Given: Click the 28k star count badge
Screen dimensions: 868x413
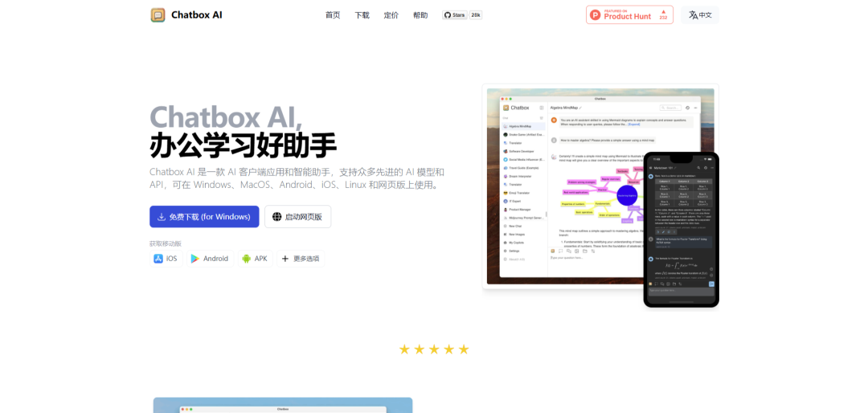Looking at the screenshot, I should click(476, 15).
